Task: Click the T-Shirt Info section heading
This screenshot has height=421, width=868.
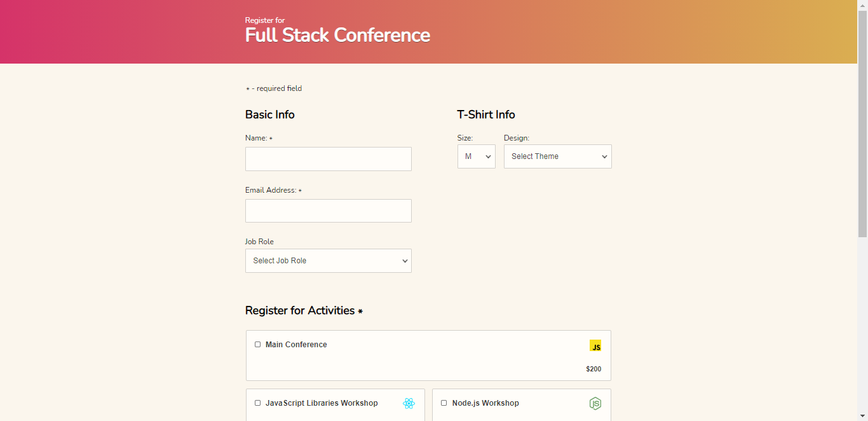Action: (486, 114)
